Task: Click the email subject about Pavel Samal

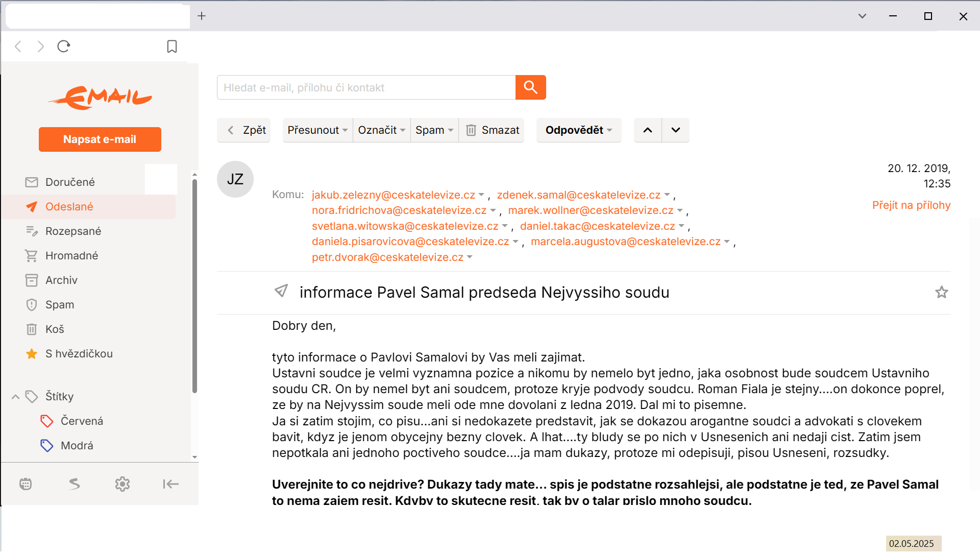Action: [x=484, y=292]
